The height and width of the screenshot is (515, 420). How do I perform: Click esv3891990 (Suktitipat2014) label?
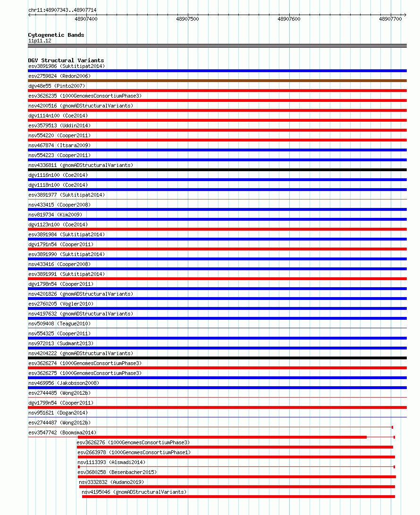(x=67, y=254)
